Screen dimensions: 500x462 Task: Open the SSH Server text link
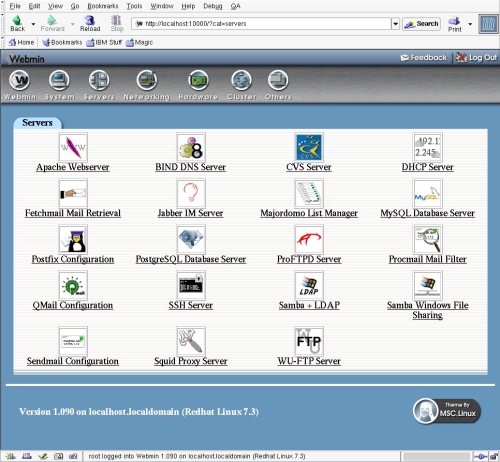(x=191, y=305)
